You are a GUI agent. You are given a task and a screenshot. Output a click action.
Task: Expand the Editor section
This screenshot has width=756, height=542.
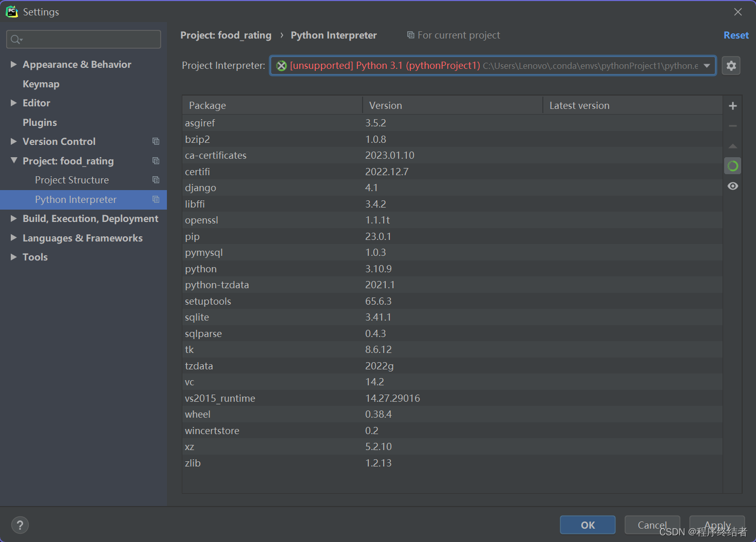14,103
